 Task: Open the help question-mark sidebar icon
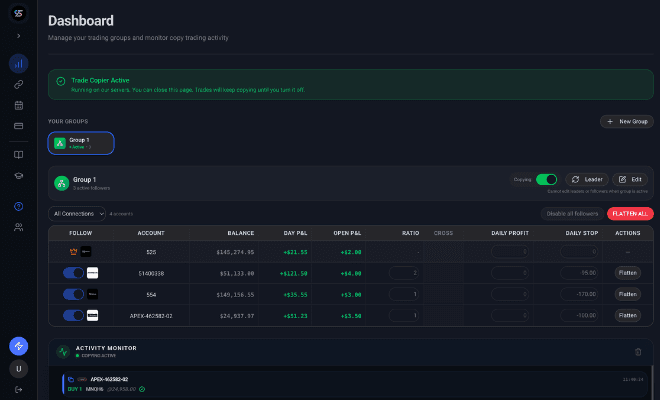[19, 206]
